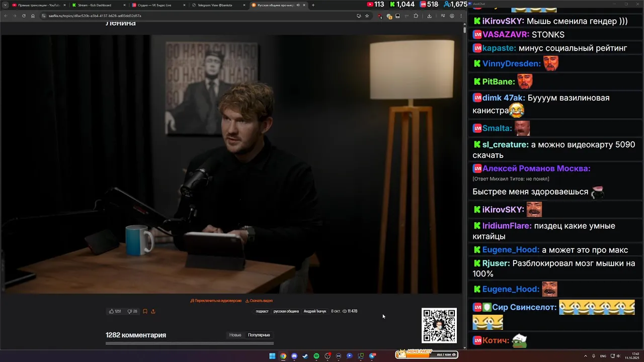Switch to Telegram View @banksta tab
644x362 pixels.
pos(218,5)
